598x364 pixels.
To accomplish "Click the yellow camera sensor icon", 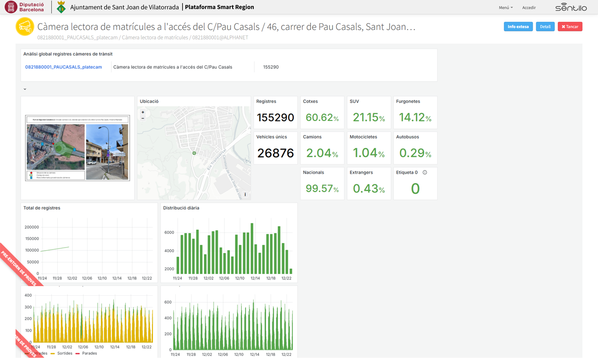I will pyautogui.click(x=25, y=27).
